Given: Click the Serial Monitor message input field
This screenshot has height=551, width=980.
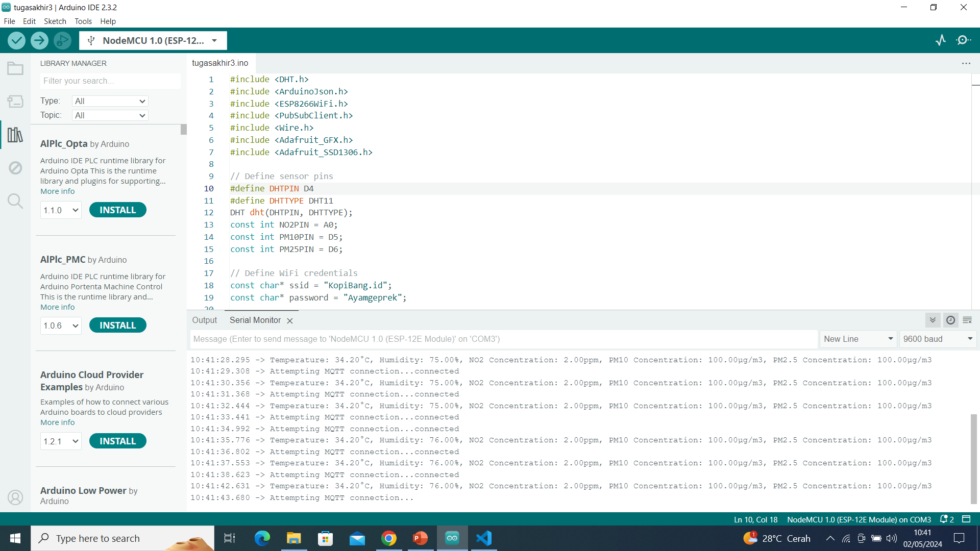Looking at the screenshot, I should [x=504, y=339].
